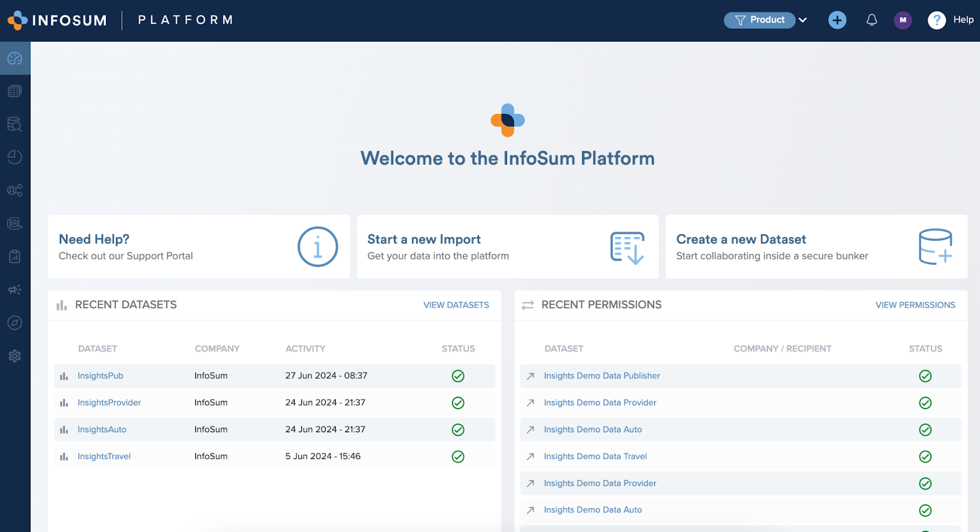Click the status check for InsightsProvider
The height and width of the screenshot is (532, 980).
coord(458,403)
